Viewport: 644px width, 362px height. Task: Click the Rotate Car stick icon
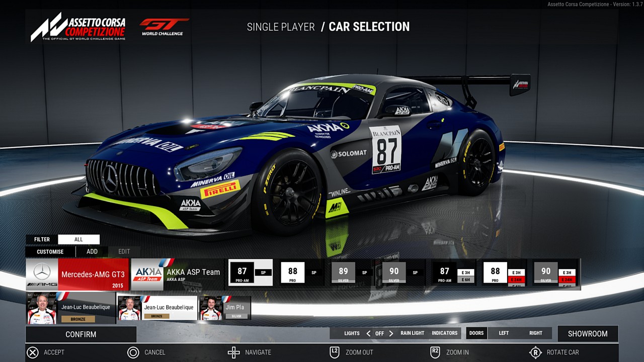tap(535, 352)
